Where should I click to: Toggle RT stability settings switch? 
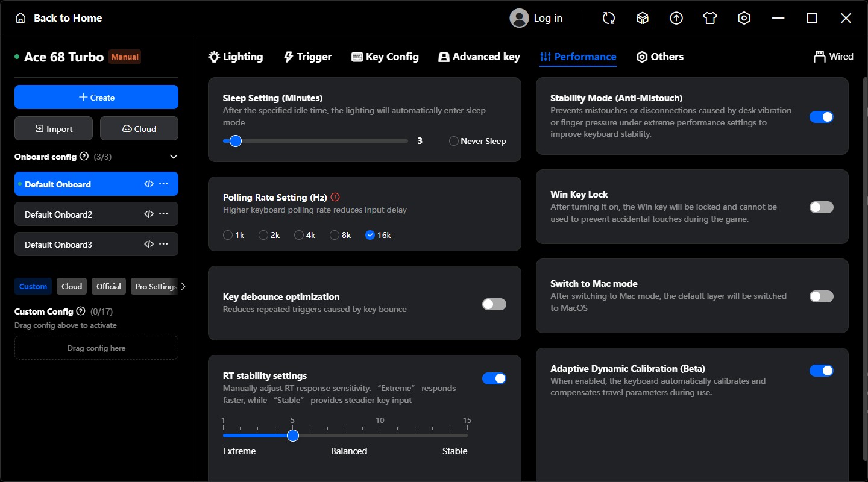pyautogui.click(x=494, y=378)
